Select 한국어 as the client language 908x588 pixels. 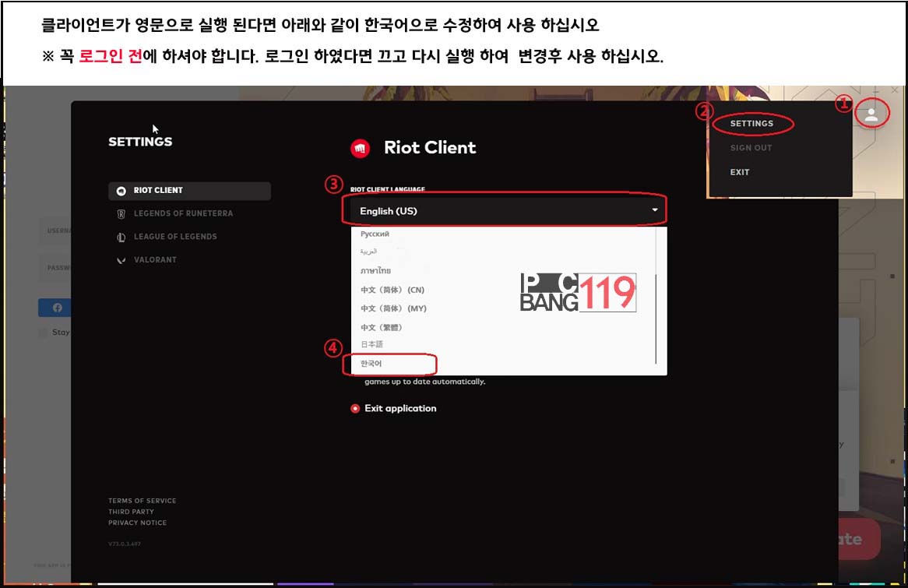pos(371,364)
